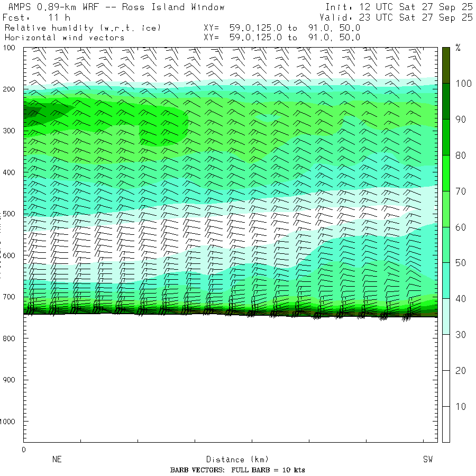Click the first 'XY= 59.0,125.0 to 91.0, 50.0' line

282,28
